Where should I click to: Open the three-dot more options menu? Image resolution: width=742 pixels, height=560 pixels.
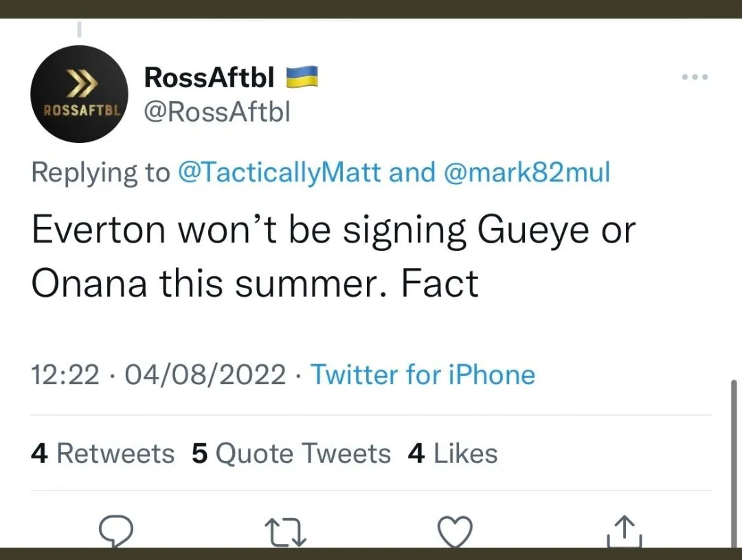[x=695, y=77]
